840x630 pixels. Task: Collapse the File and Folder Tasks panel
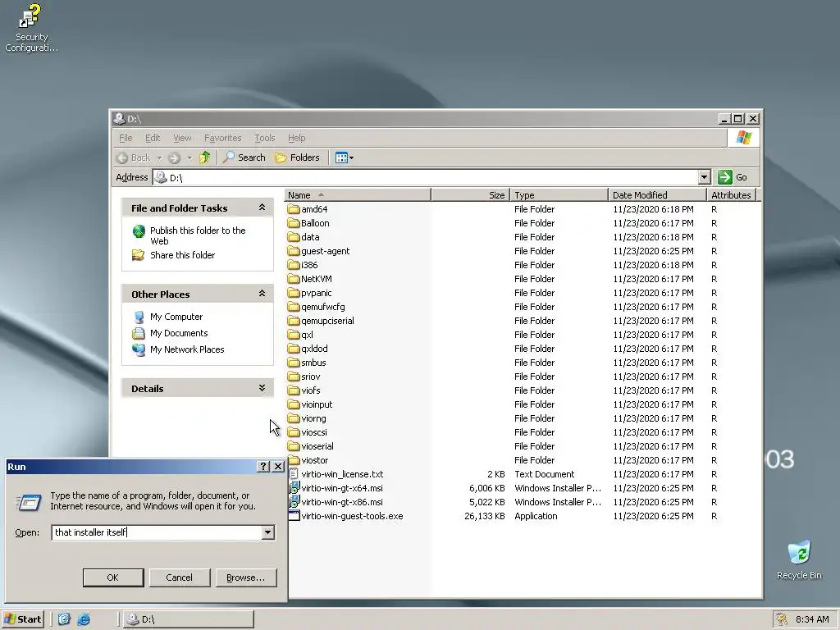(x=262, y=208)
